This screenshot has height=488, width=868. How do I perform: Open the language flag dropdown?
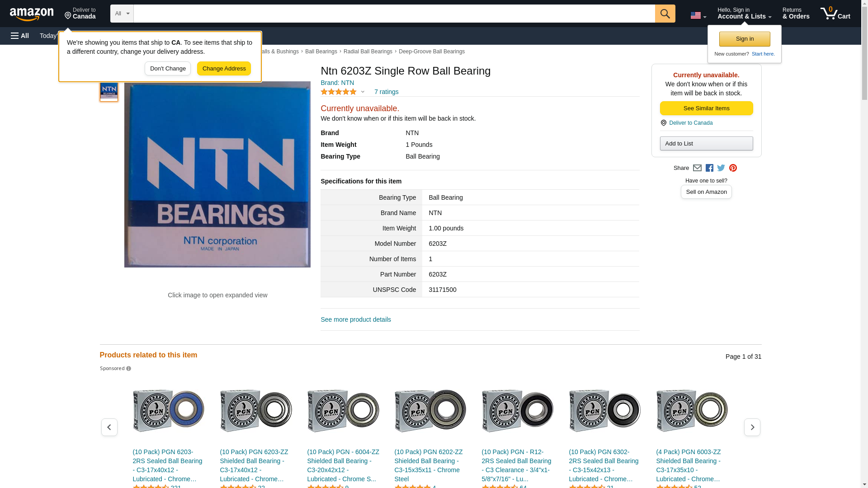coord(698,16)
